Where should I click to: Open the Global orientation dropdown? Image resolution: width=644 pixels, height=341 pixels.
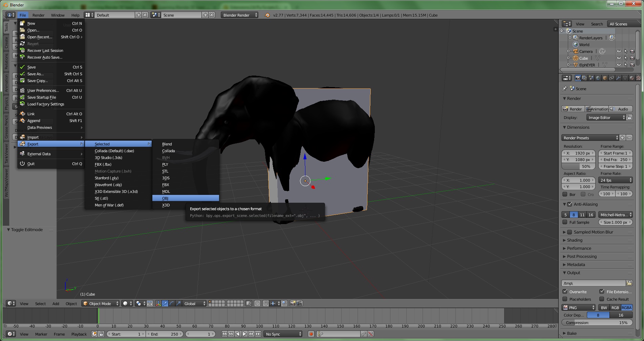pos(194,303)
